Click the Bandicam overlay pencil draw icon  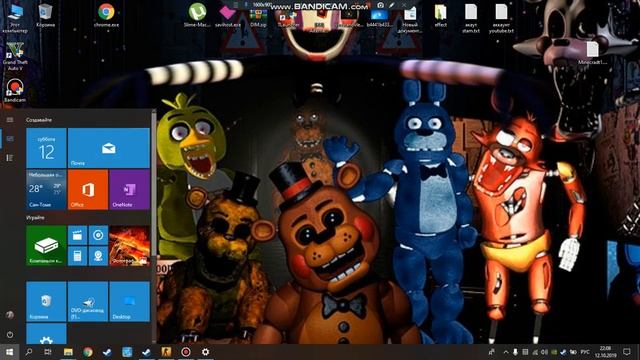coord(391,5)
